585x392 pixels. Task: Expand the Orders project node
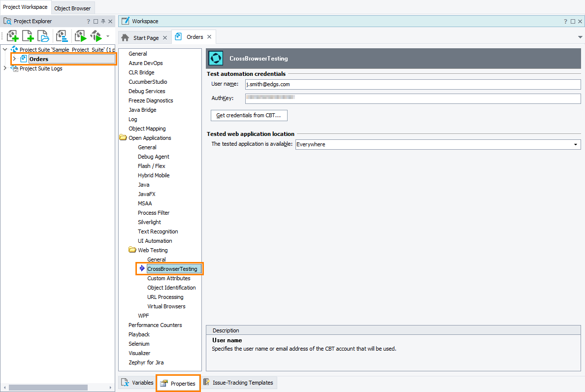coord(14,59)
